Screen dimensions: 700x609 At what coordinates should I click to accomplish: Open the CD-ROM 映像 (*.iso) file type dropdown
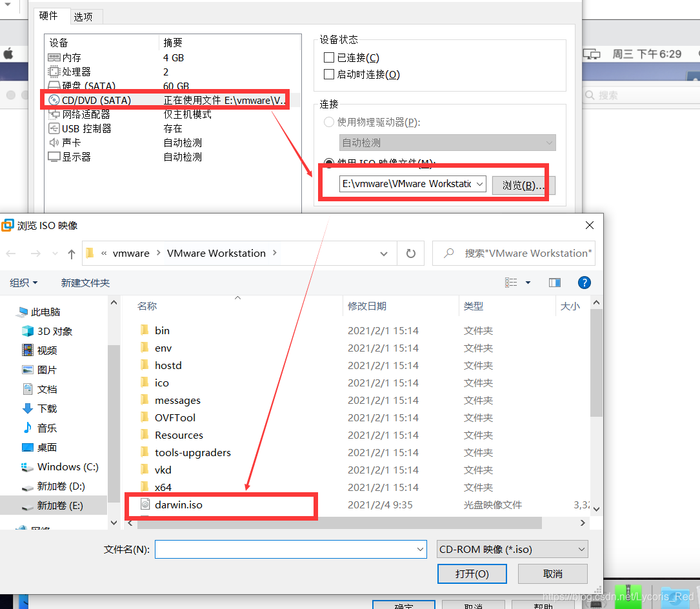[x=512, y=549]
